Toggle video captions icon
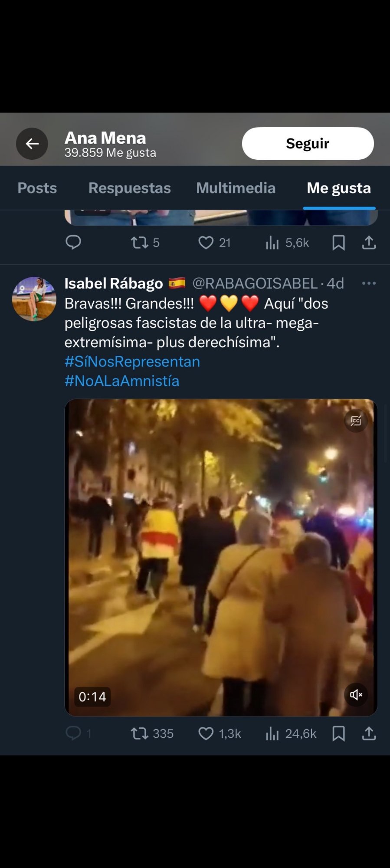 click(356, 421)
